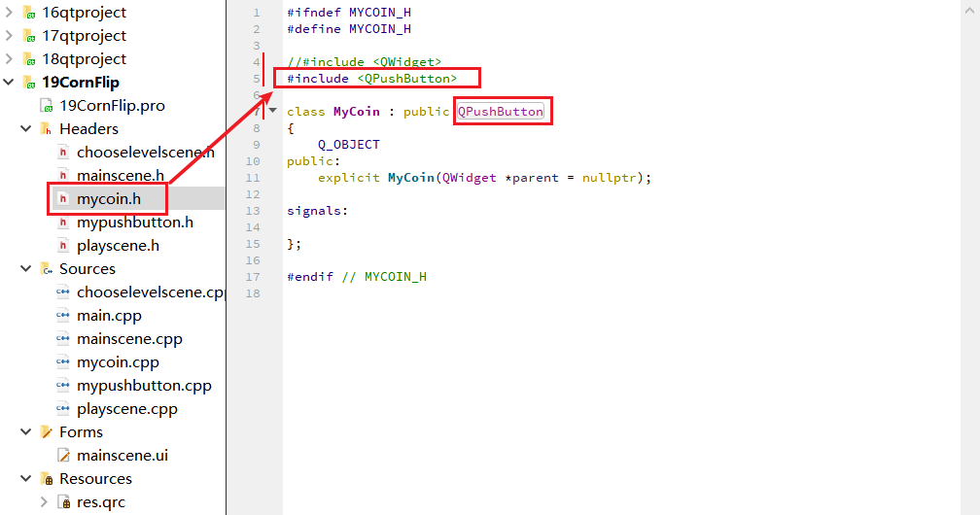
Task: Open mainscene.cpp source file
Action: pyautogui.click(x=129, y=339)
